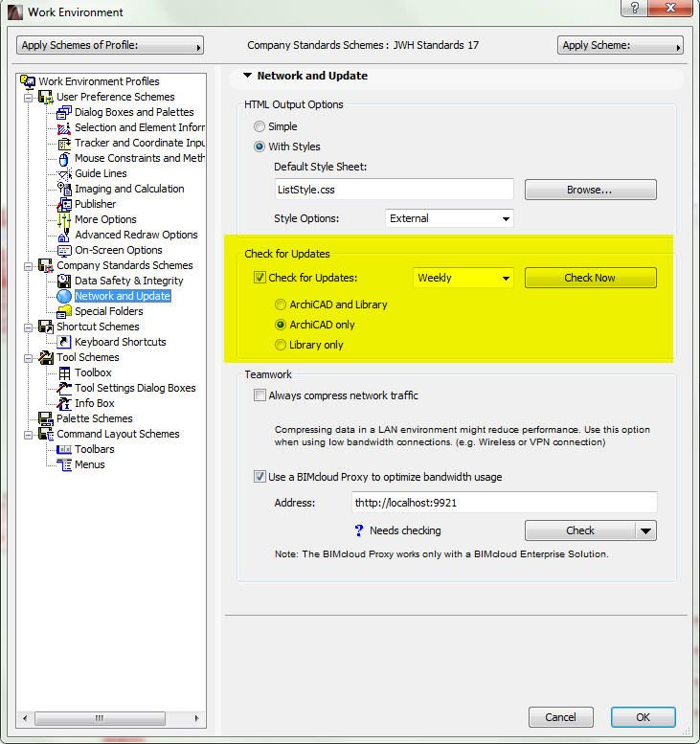Click the Palette Schemes icon
Image resolution: width=700 pixels, height=744 pixels.
(46, 418)
